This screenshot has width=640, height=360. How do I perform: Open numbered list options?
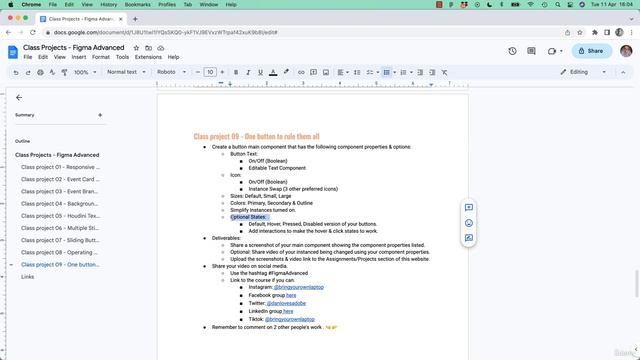coord(406,72)
